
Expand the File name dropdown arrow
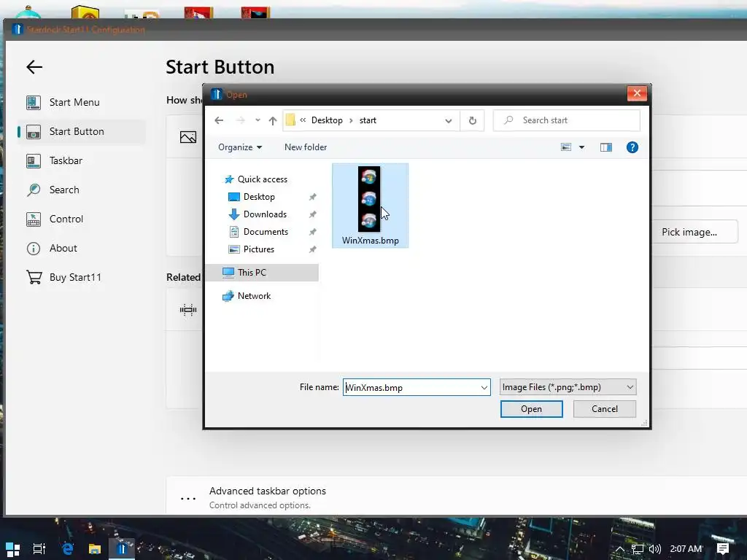click(x=484, y=388)
